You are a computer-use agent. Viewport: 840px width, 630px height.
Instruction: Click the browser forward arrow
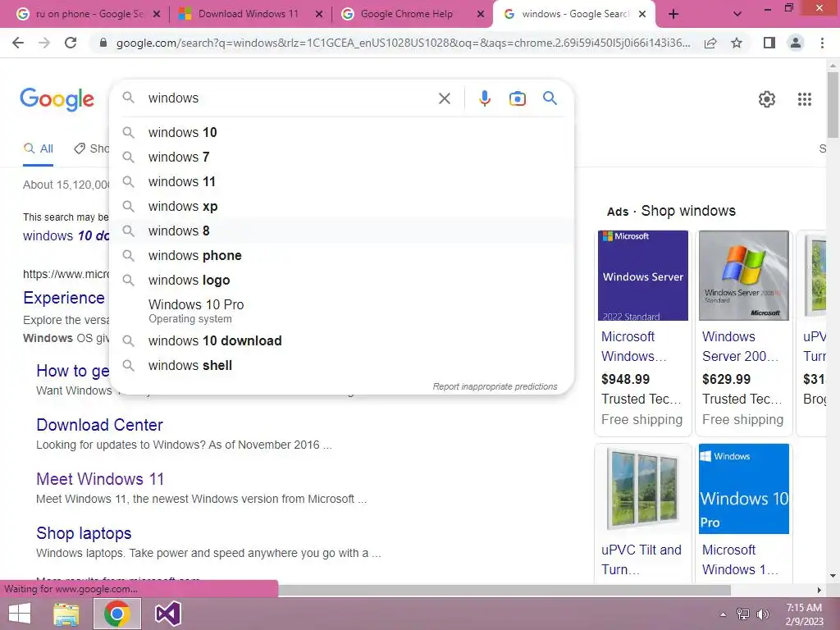[x=44, y=43]
